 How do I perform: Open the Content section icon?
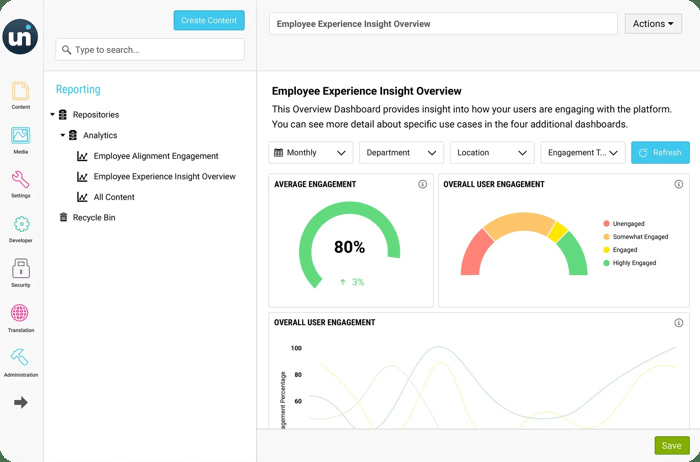21,91
